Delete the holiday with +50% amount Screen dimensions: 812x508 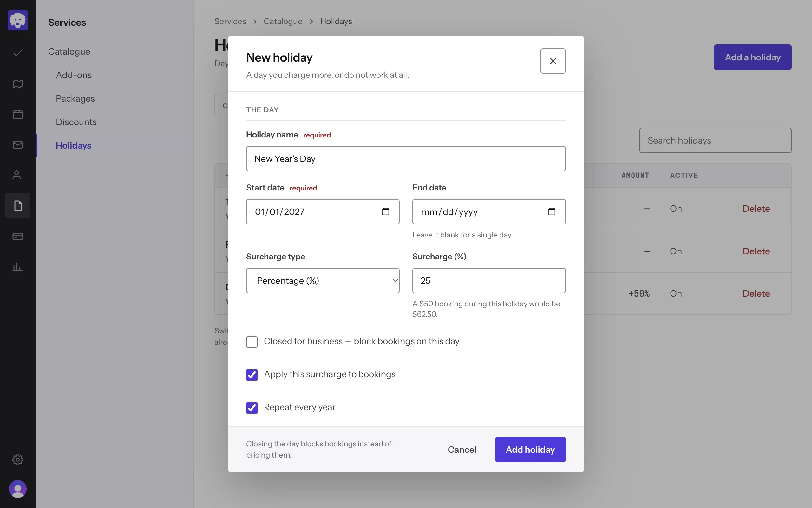coord(756,293)
